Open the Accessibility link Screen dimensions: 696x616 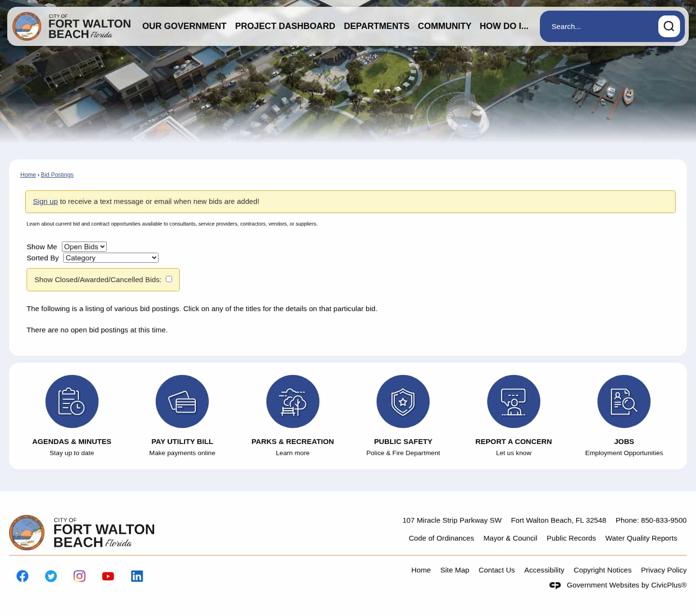[544, 570]
